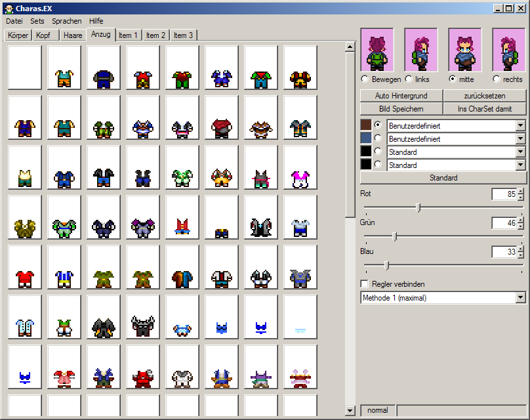Increase the 'Rot' value with up arrow
Viewport: 530px width, 420px height.
[x=521, y=192]
